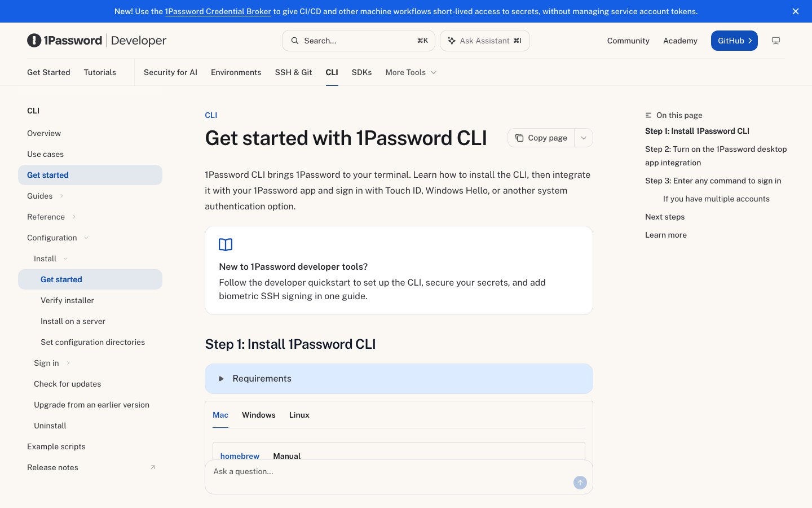Open the Environments navigation item
Viewport: 812px width, 508px height.
(x=236, y=72)
